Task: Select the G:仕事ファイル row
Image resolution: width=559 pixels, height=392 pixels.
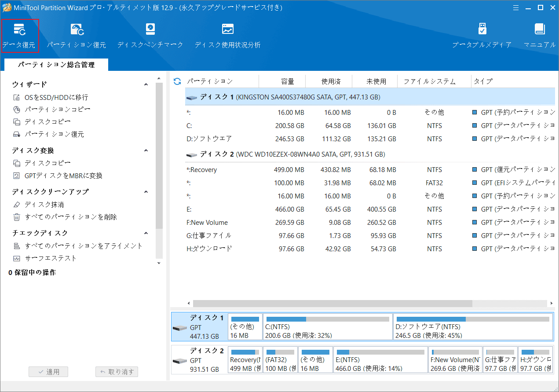Action: click(370, 236)
